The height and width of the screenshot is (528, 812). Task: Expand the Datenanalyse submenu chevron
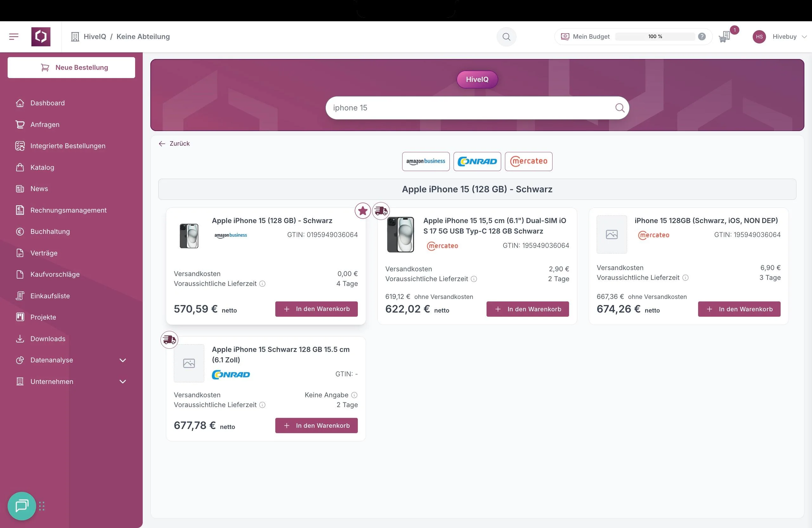click(x=123, y=360)
